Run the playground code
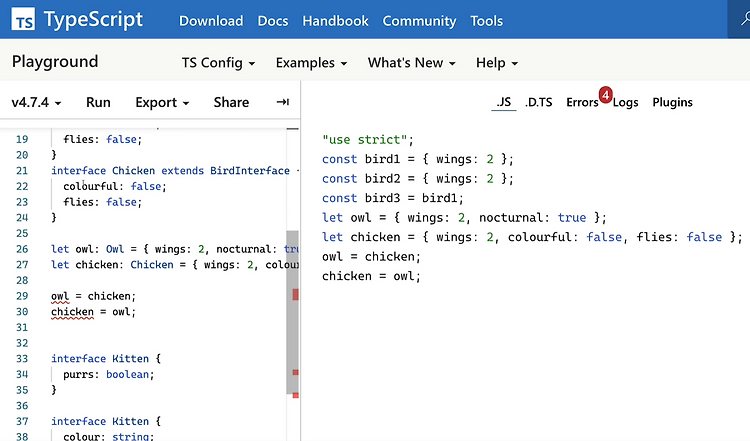This screenshot has width=750, height=441. tap(98, 102)
